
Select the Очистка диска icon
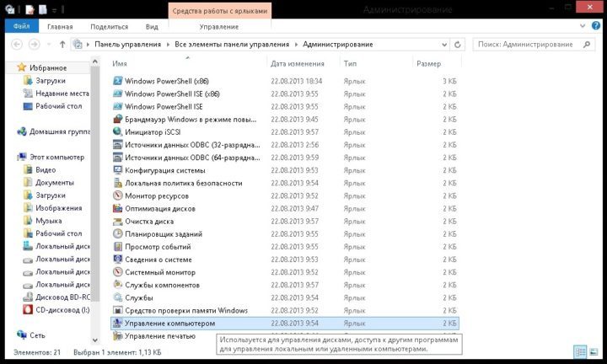pyautogui.click(x=118, y=222)
